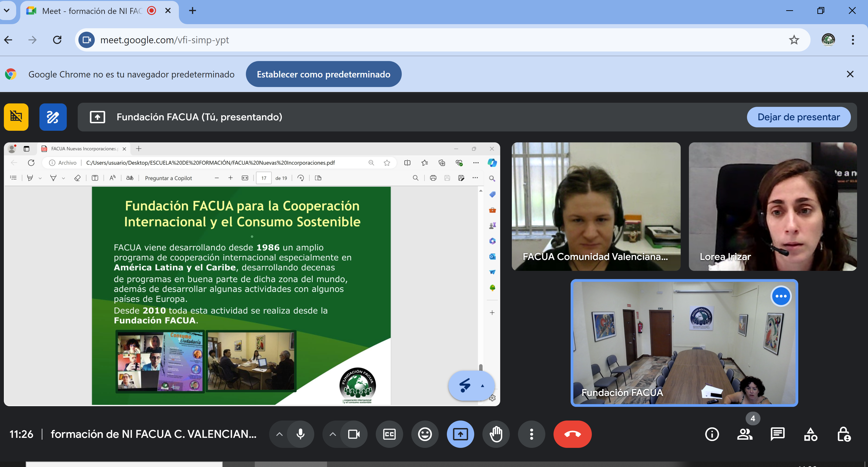
Task: Click Dejar de presentar button
Action: coord(798,117)
